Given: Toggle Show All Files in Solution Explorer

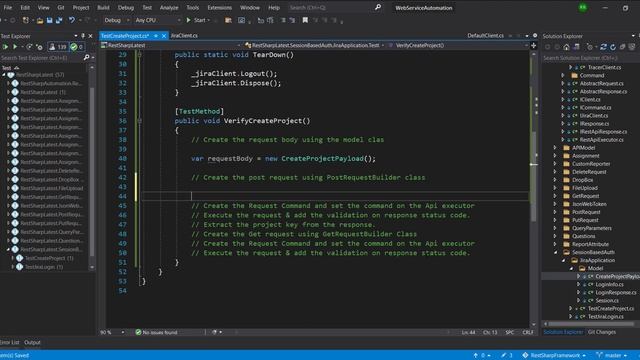Looking at the screenshot, I should point(632,47).
